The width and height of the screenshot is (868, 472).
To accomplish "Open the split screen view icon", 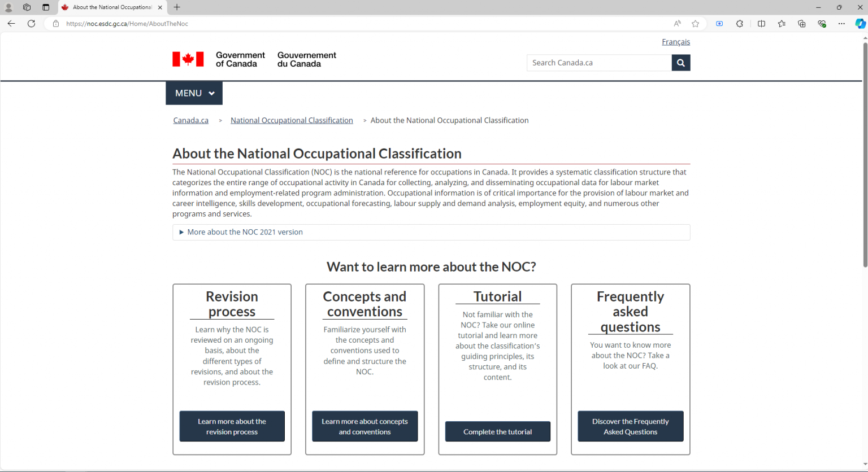I will click(761, 24).
